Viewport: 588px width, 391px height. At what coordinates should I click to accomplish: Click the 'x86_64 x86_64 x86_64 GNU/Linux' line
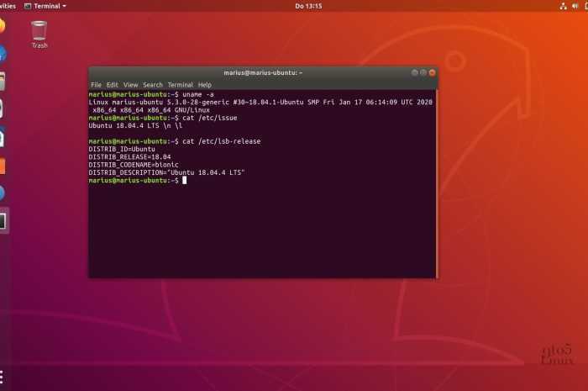151,110
